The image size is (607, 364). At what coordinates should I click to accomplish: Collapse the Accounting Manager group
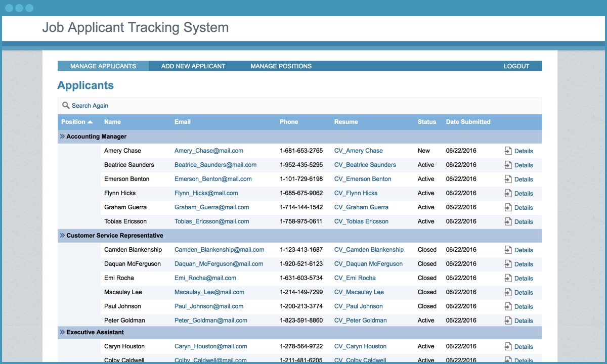(62, 136)
